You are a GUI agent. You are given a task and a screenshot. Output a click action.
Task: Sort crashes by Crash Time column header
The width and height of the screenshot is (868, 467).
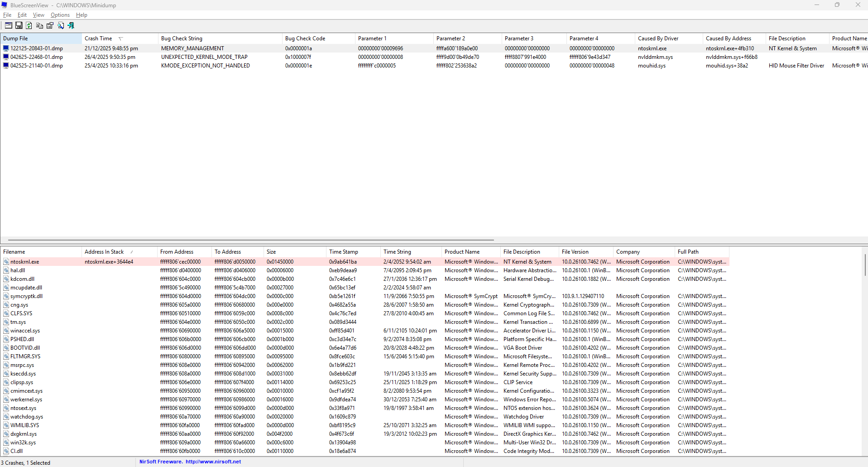[120, 39]
